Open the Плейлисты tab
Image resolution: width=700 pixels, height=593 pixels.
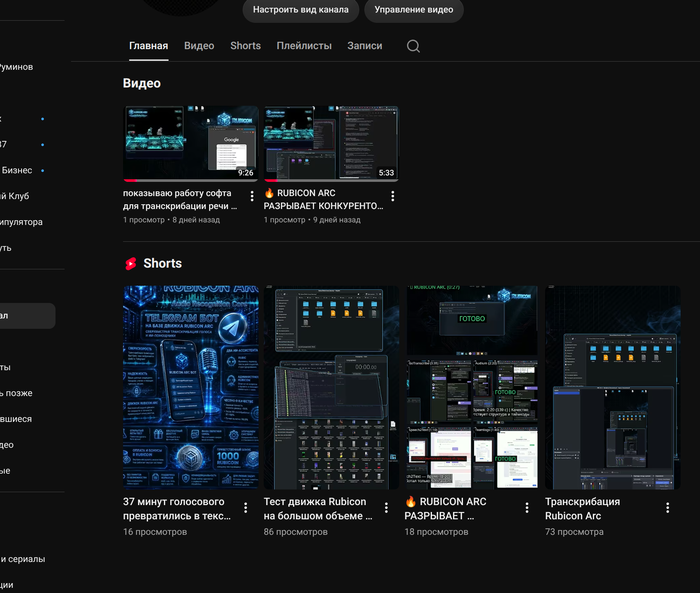304,46
